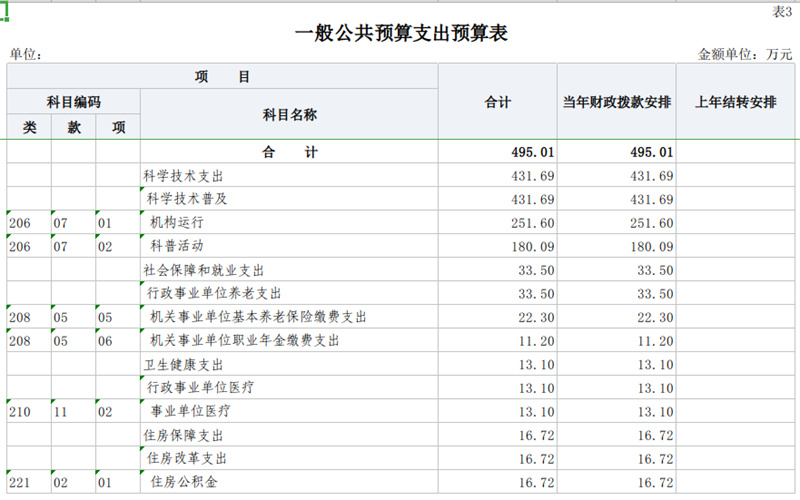Select the 科目编码 header cell

[x=73, y=102]
